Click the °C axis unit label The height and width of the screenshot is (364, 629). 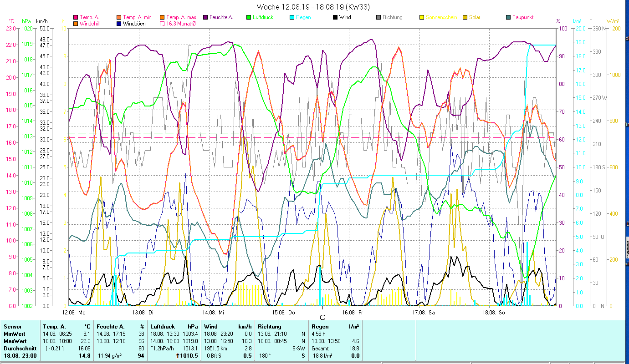pyautogui.click(x=11, y=21)
